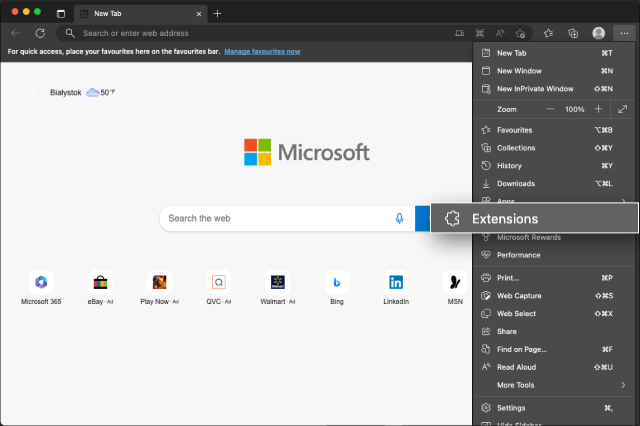Enter fullscreen using the zoom row arrow icon

click(x=623, y=108)
